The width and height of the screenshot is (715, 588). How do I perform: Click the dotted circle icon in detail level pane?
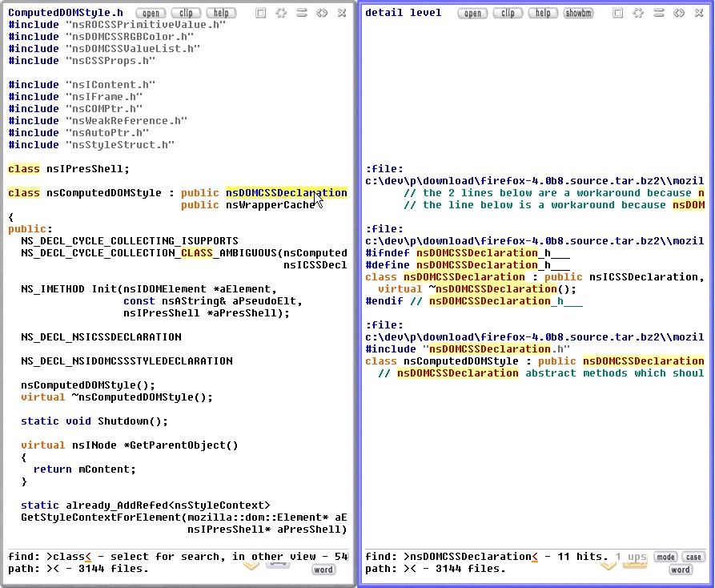[x=638, y=13]
